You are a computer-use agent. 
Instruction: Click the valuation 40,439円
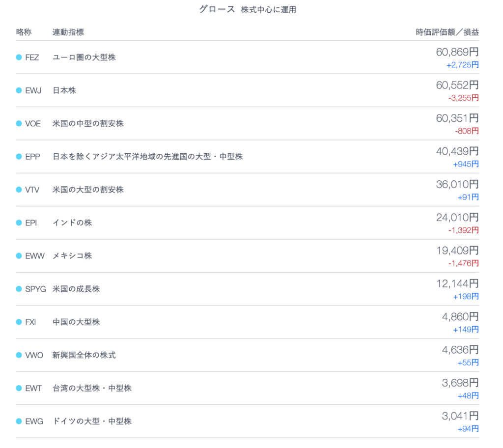coord(457,151)
